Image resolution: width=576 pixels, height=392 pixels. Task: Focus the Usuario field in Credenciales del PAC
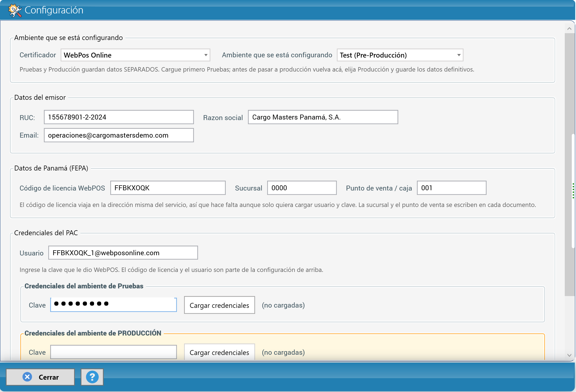click(x=123, y=253)
